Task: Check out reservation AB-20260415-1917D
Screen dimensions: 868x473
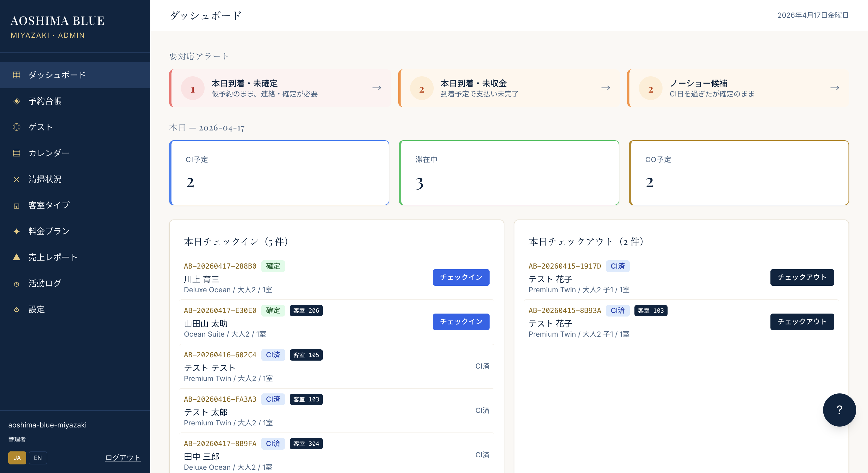Action: click(802, 277)
